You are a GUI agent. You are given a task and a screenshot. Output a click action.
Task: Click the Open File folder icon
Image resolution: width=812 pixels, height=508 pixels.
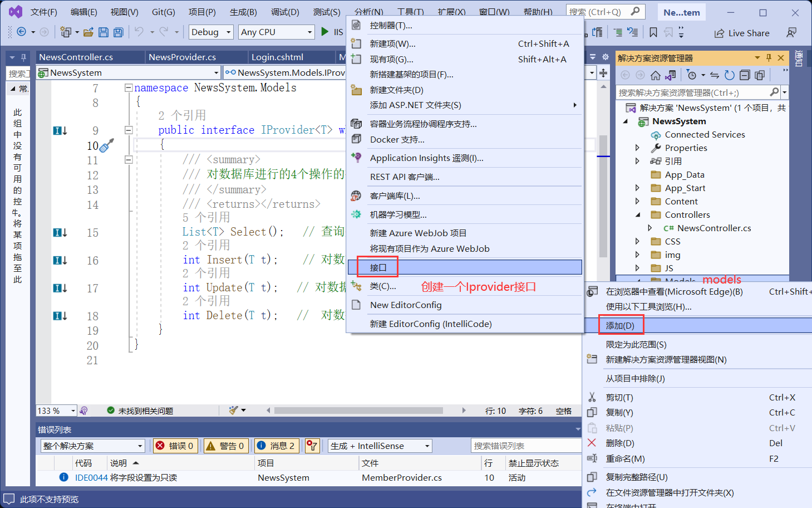pyautogui.click(x=88, y=32)
